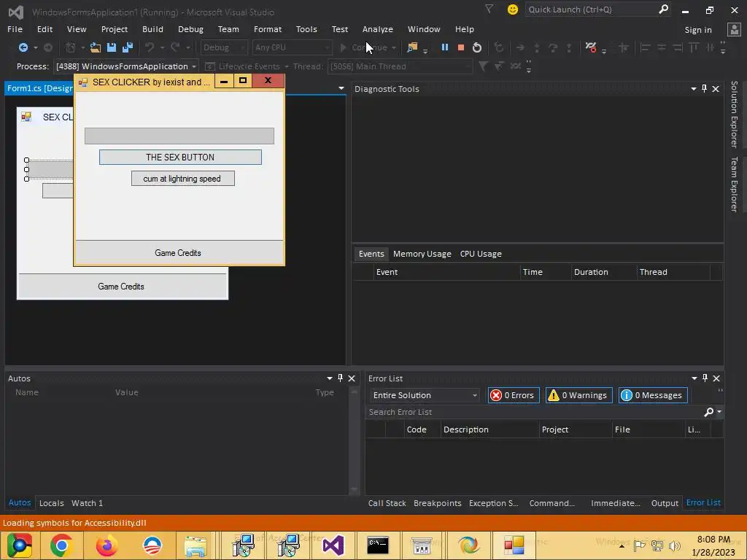Close the Diagnostic Tools panel
This screenshot has height=560, width=747.
pyautogui.click(x=716, y=88)
